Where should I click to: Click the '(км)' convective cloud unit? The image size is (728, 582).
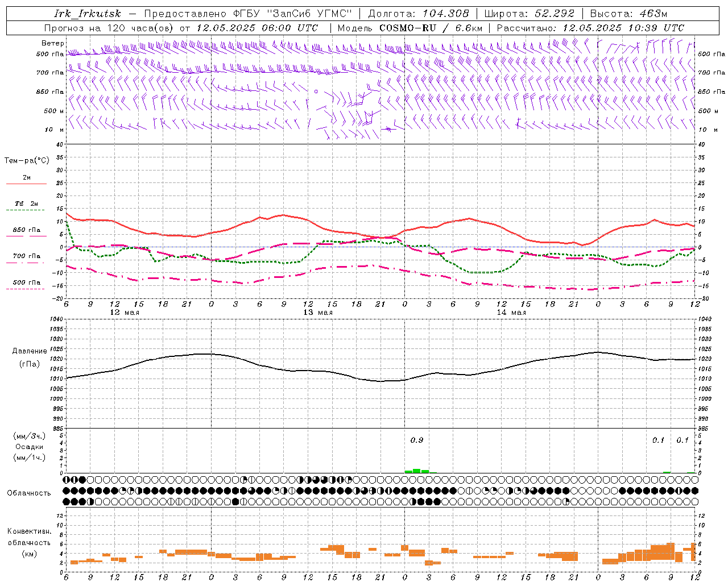click(30, 554)
